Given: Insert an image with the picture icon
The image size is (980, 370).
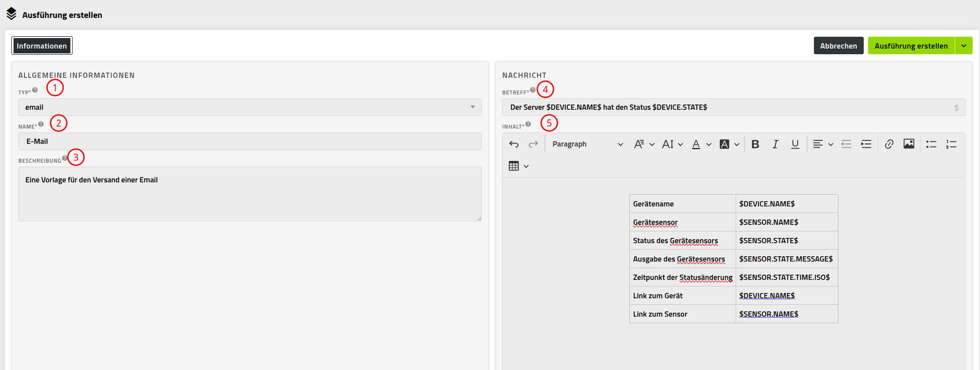Looking at the screenshot, I should [x=909, y=144].
